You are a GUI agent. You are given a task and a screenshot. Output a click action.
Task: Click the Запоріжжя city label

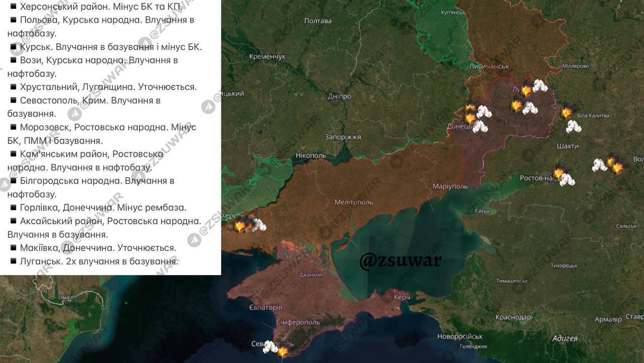[343, 137]
